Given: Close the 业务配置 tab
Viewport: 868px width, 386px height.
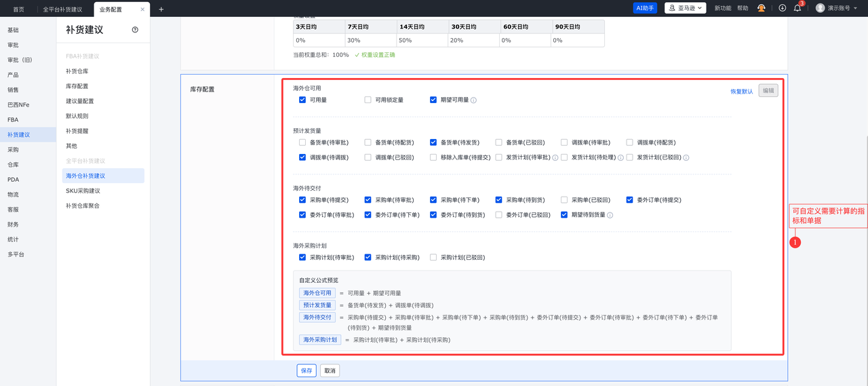Looking at the screenshot, I should tap(142, 9).
